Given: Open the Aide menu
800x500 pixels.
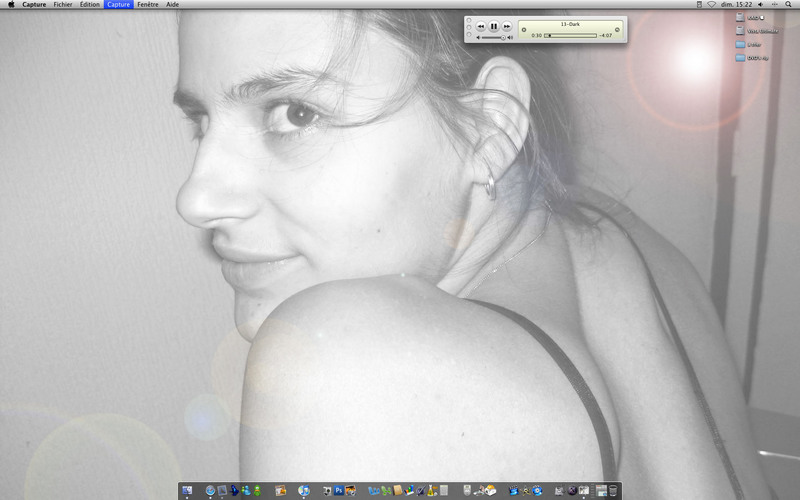Looking at the screenshot, I should [x=172, y=4].
